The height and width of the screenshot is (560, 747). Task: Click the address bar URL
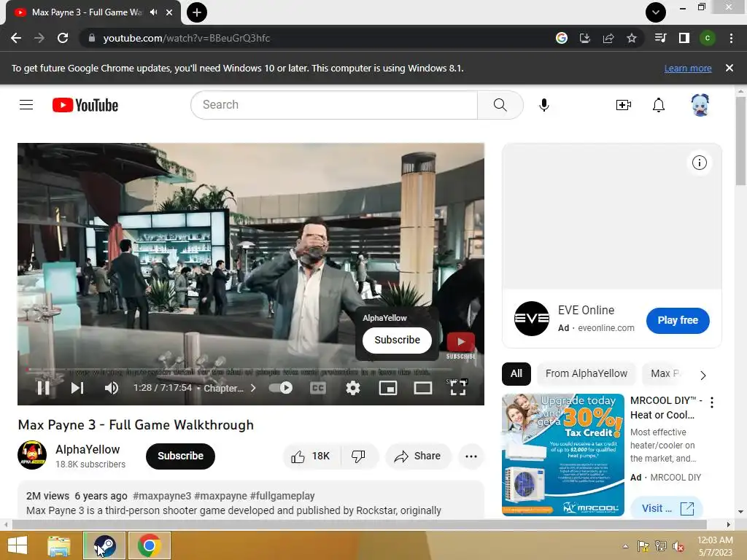click(x=187, y=38)
